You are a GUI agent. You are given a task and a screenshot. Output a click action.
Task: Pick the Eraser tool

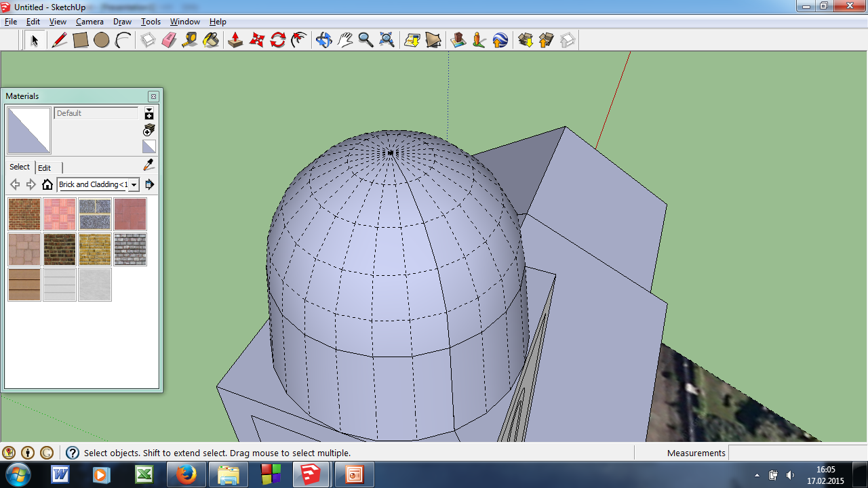pos(169,41)
